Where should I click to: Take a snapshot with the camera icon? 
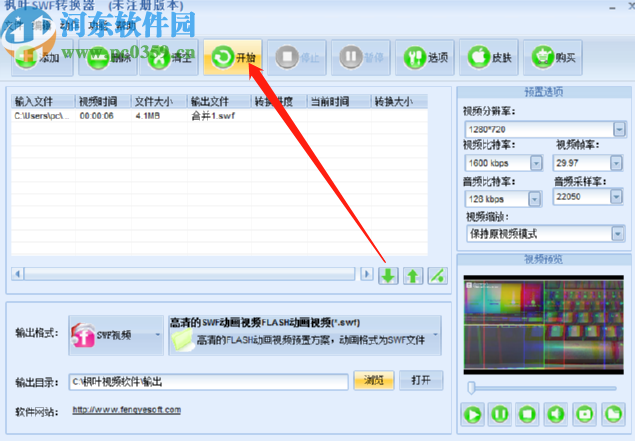click(x=584, y=415)
